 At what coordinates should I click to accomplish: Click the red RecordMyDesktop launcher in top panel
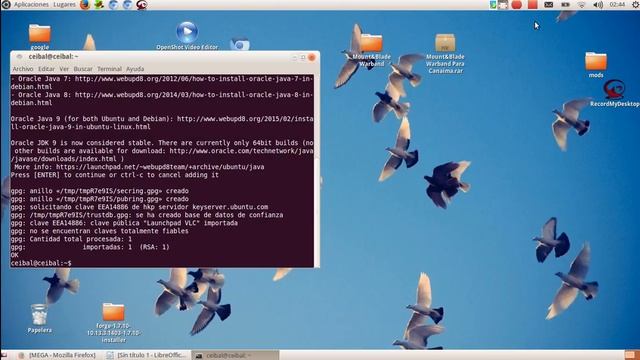pos(141,4)
